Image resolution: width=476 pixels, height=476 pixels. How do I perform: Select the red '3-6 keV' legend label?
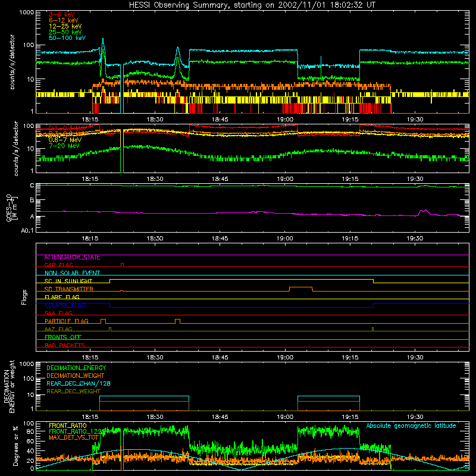61,14
